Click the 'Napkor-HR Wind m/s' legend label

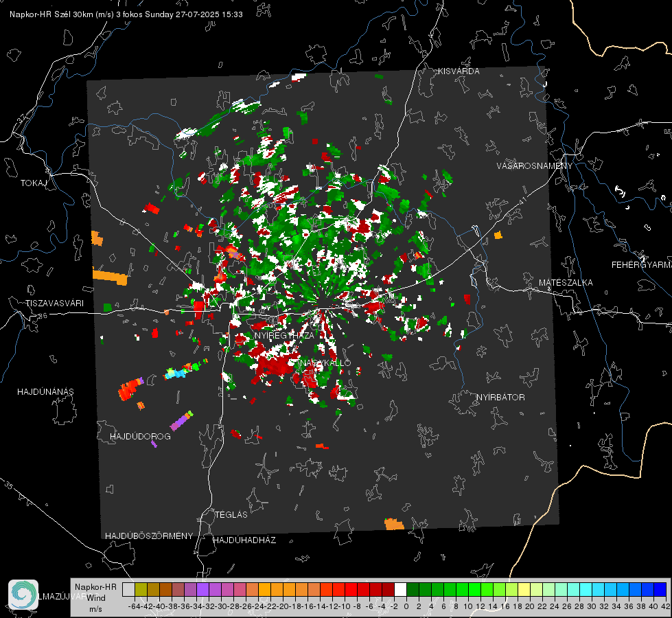pyautogui.click(x=95, y=597)
